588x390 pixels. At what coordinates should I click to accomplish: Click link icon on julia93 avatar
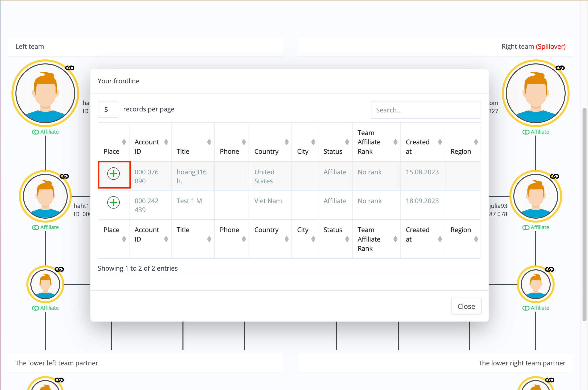[x=555, y=176]
